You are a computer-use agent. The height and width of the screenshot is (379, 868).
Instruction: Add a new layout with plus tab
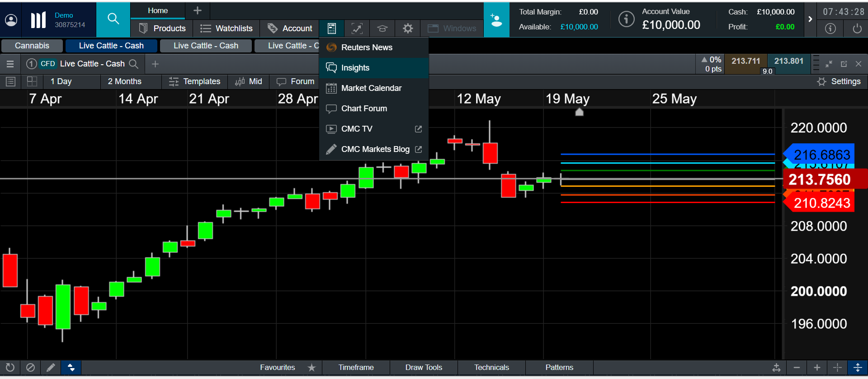198,10
